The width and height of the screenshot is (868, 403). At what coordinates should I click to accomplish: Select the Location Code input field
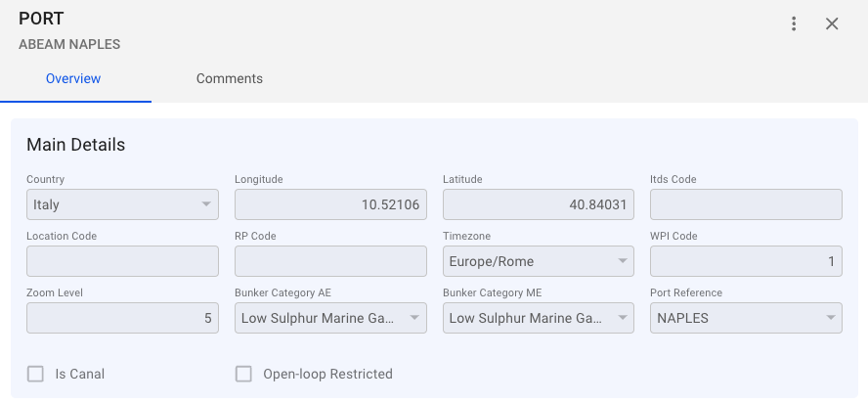click(x=122, y=261)
